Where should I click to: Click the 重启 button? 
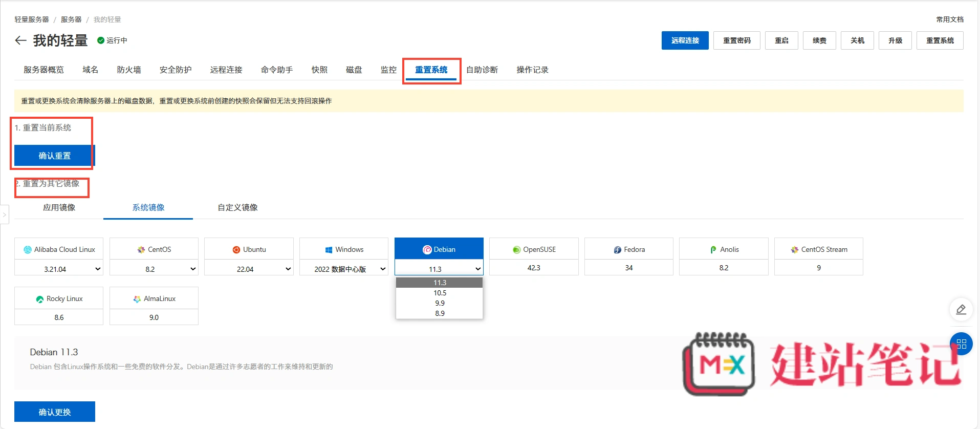click(781, 40)
